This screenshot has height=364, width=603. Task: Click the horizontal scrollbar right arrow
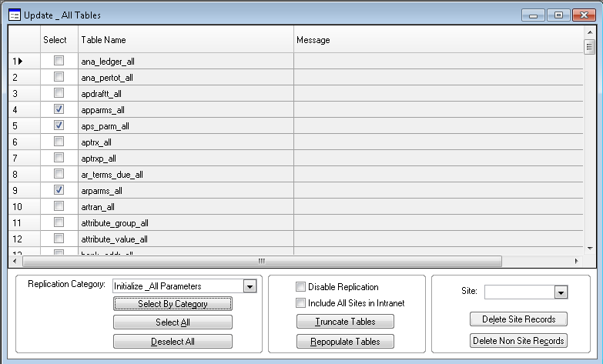pos(578,261)
